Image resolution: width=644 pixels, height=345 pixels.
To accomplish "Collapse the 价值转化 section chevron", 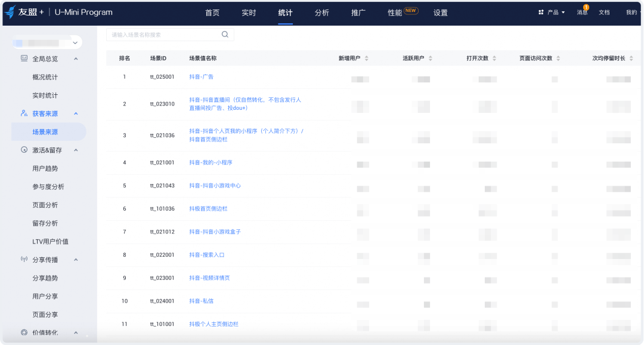I will (76, 332).
